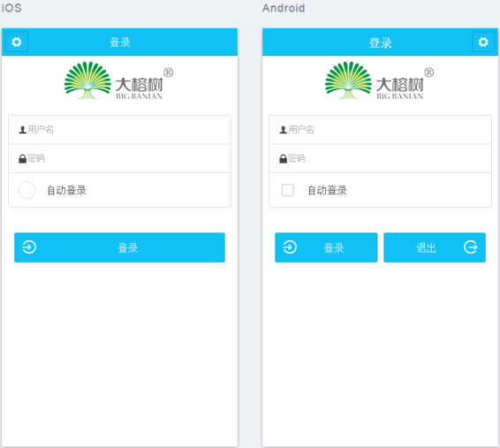Image resolution: width=500 pixels, height=448 pixels.
Task: Click the lock icon in iOS password field
Action: [22, 158]
